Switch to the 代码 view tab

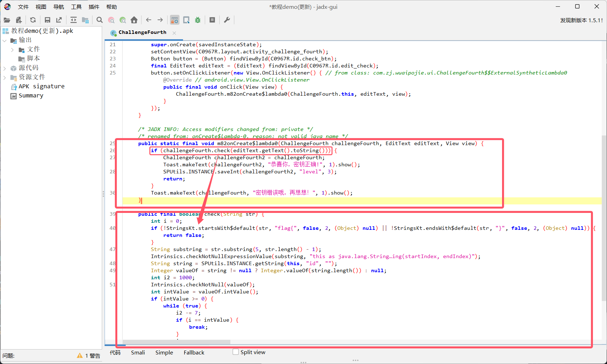coord(115,352)
